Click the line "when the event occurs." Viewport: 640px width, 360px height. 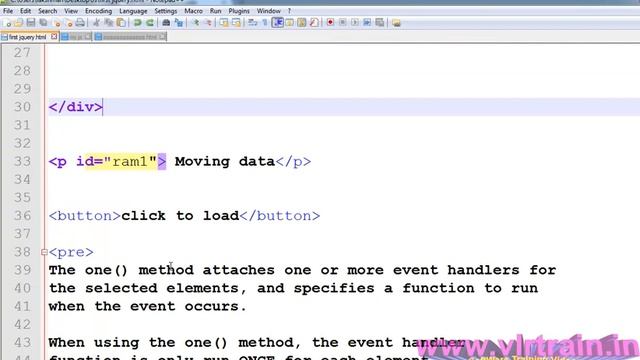click(x=147, y=307)
